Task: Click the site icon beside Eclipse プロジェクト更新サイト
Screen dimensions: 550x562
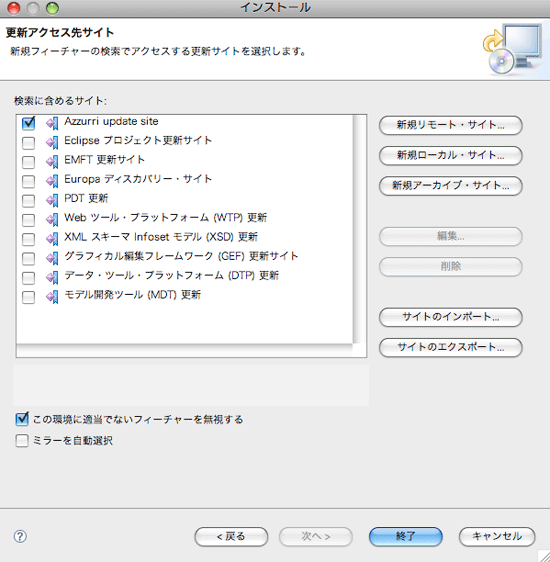Action: [x=52, y=143]
